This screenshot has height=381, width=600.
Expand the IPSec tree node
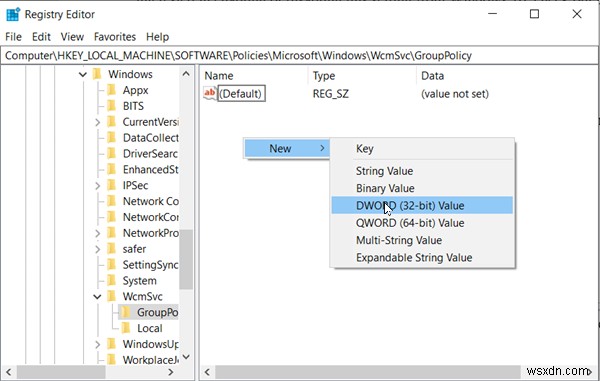[97, 186]
